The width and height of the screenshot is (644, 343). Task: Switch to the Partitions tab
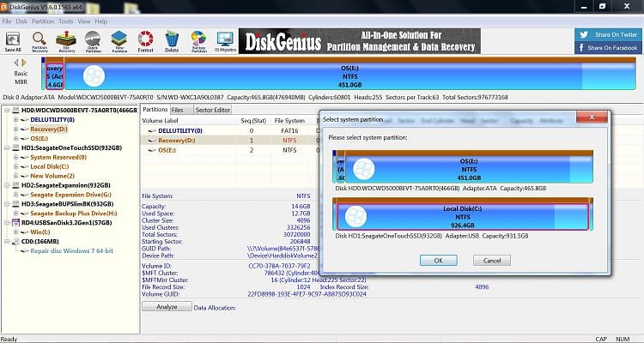(x=155, y=110)
